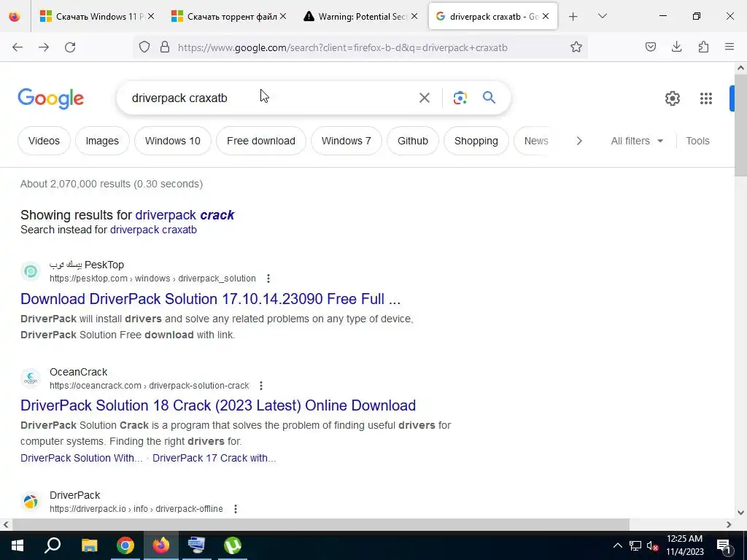Viewport: 747px width, 560px height.
Task: Close the driverpack craxatb tab
Action: pyautogui.click(x=546, y=17)
